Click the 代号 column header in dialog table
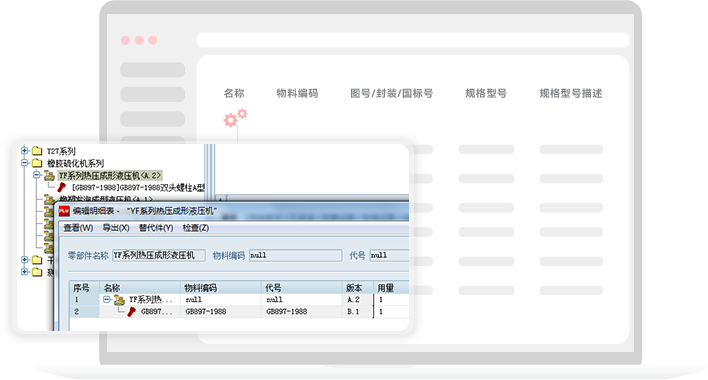The width and height of the screenshot is (708, 380). coord(302,287)
